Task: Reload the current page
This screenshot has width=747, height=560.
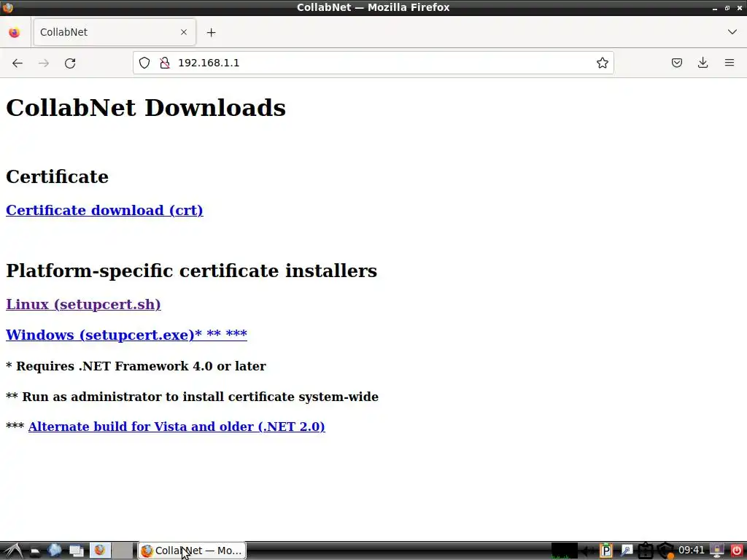Action: tap(70, 63)
